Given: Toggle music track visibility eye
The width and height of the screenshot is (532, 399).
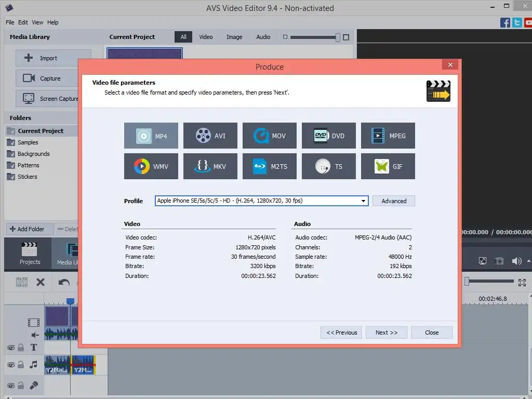Looking at the screenshot, I should (11, 365).
